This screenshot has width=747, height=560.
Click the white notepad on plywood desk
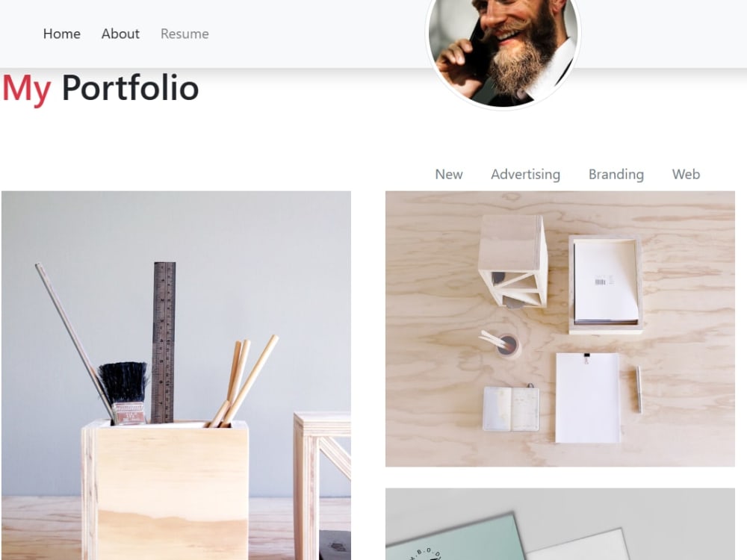(587, 398)
